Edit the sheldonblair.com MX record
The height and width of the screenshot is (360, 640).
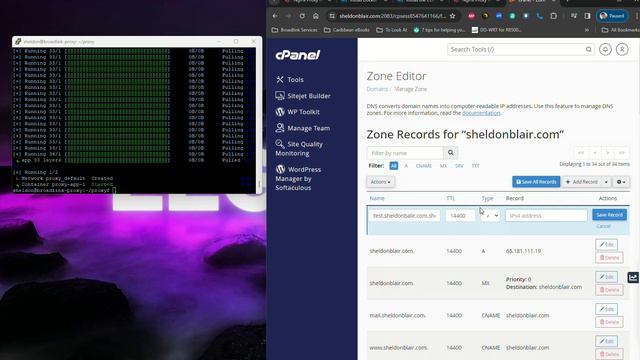tap(606, 277)
